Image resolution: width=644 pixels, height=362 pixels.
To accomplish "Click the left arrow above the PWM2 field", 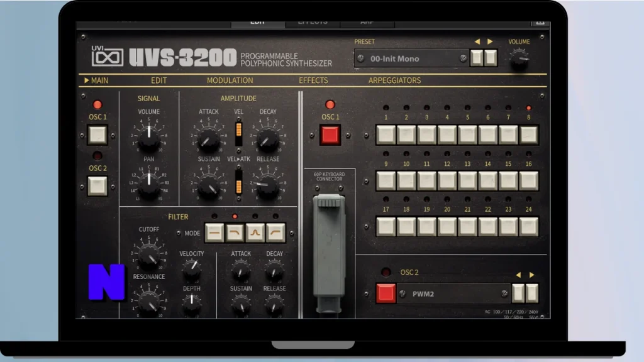I will pyautogui.click(x=518, y=275).
